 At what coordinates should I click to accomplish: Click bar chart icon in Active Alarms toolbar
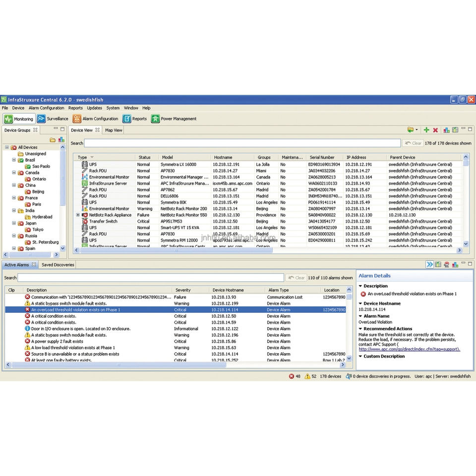pyautogui.click(x=455, y=264)
